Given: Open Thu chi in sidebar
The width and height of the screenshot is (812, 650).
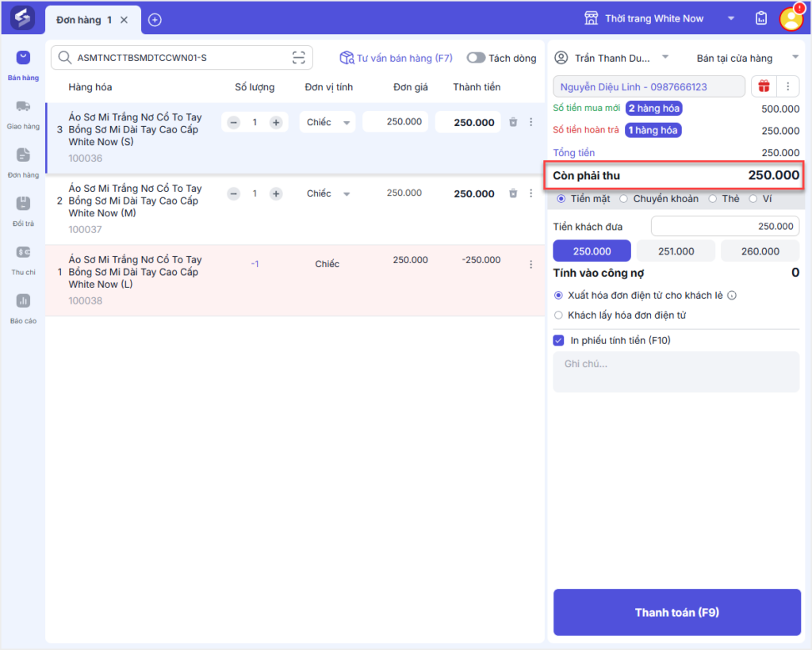Looking at the screenshot, I should click(23, 260).
